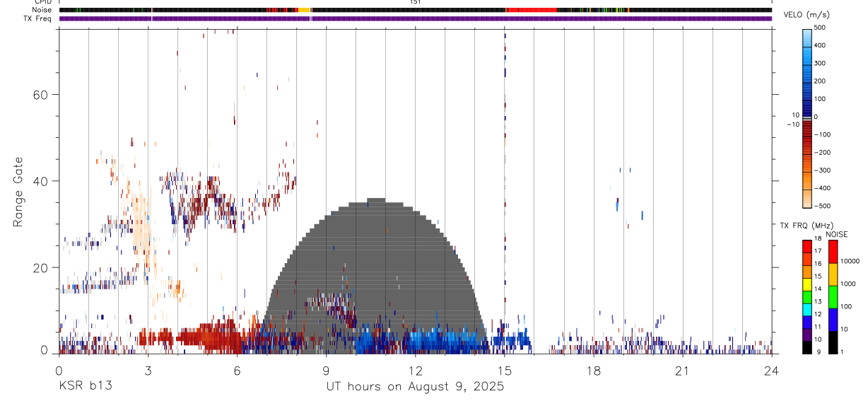Pick the blue 11-12 MHz swatch in TX FRQ legend

pos(807,322)
